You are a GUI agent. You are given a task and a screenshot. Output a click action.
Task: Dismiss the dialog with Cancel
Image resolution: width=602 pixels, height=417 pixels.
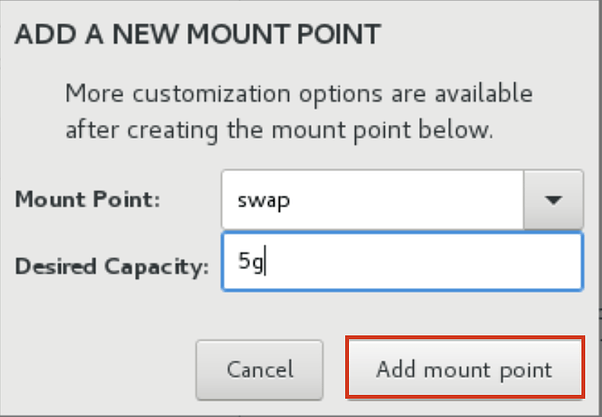[x=260, y=370]
